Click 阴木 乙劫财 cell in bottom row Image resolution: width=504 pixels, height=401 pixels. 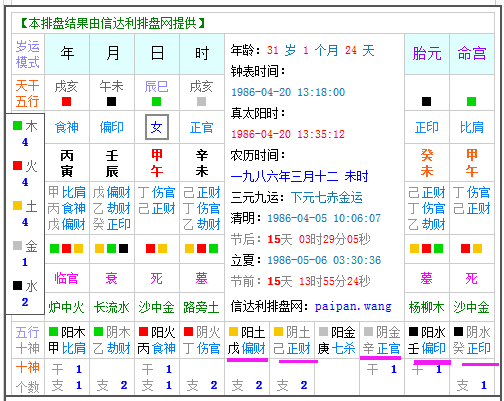(112, 340)
